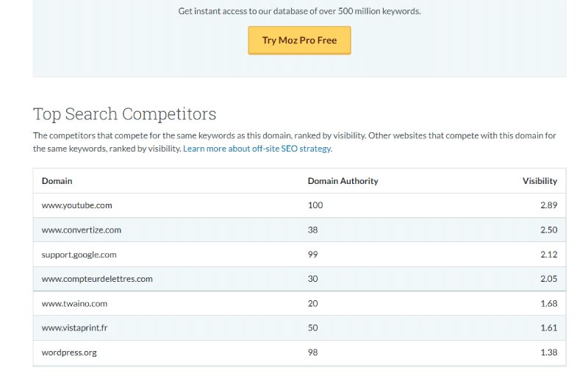Select visibility value 1.61
588x390 pixels.
click(x=548, y=327)
